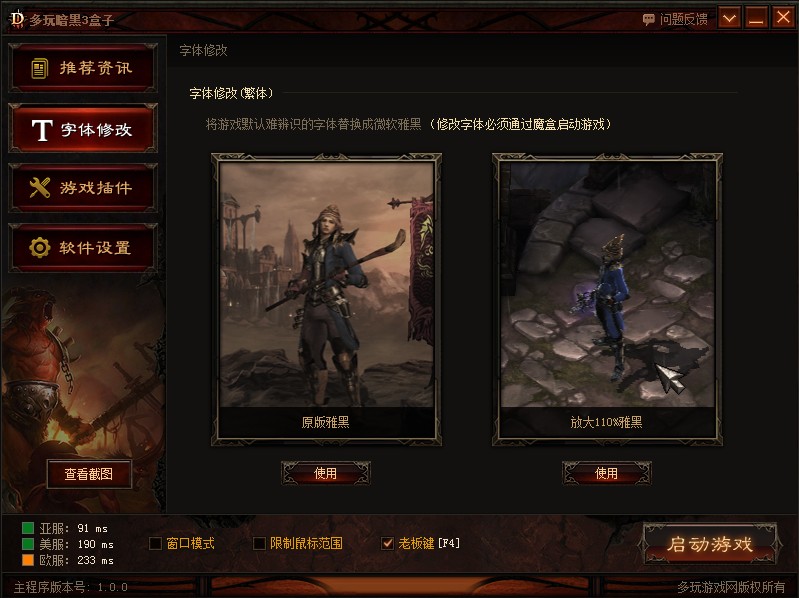Click 使用 under 放大110%雅黑
The width and height of the screenshot is (799, 598).
pyautogui.click(x=606, y=473)
